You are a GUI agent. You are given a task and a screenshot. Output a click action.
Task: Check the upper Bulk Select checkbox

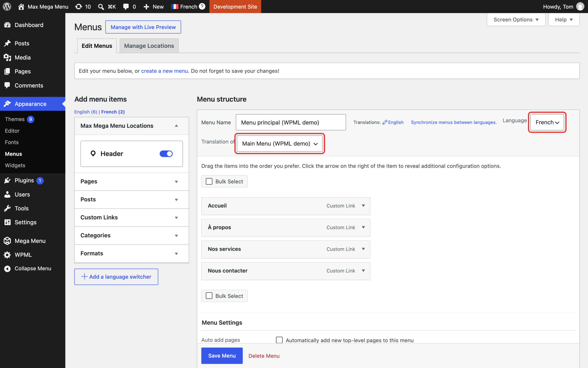click(x=209, y=181)
